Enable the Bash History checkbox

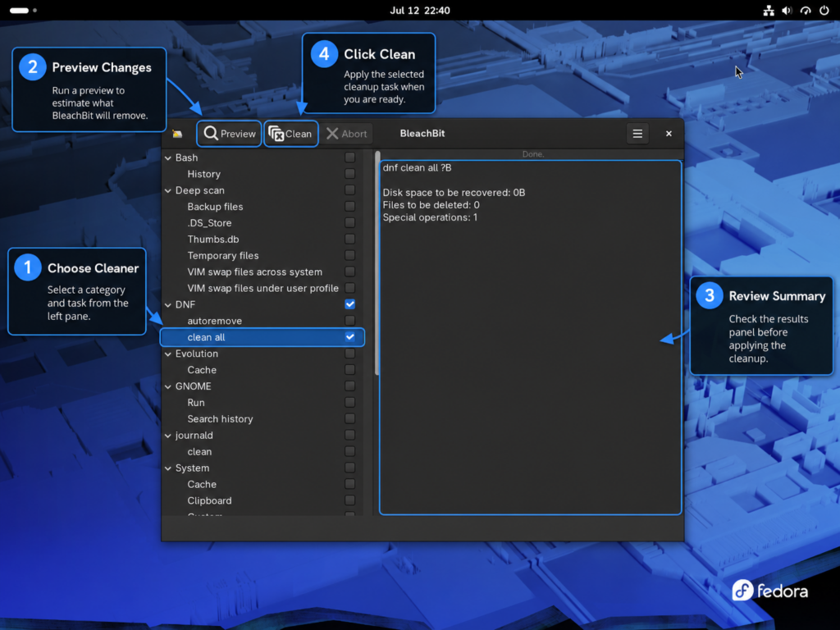pos(349,174)
